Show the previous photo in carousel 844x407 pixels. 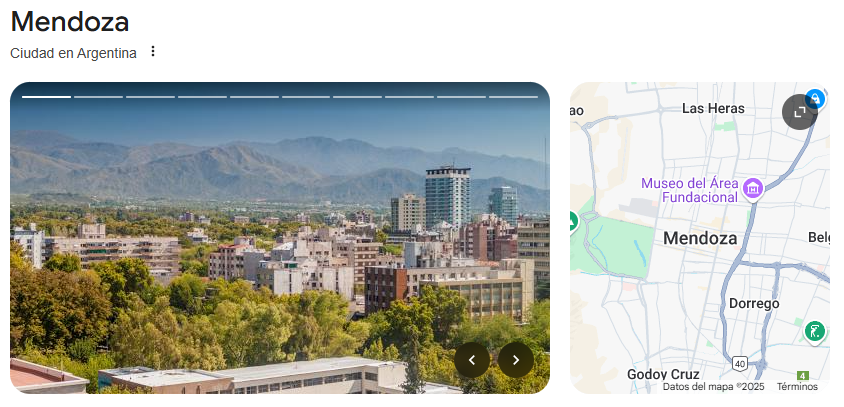pyautogui.click(x=472, y=360)
